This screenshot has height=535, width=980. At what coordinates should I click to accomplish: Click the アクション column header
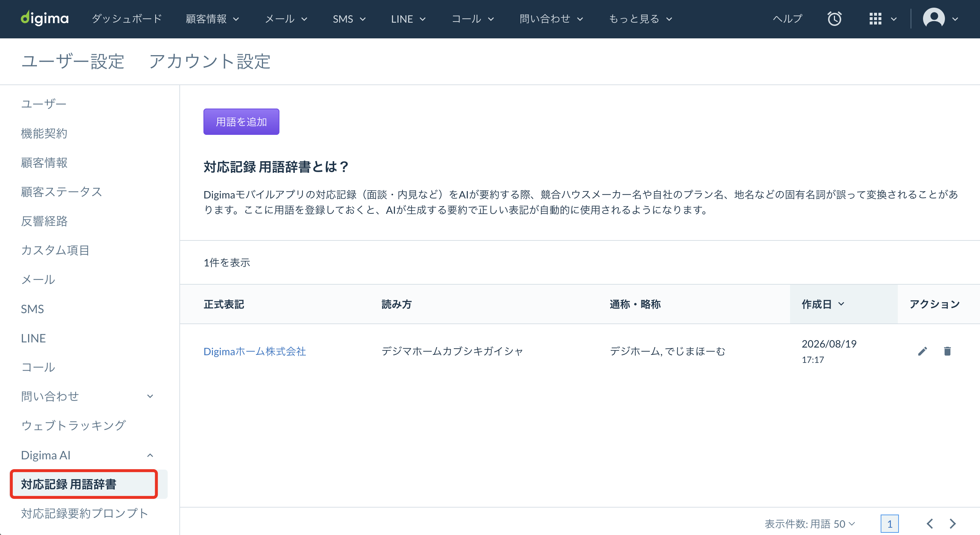tap(934, 304)
